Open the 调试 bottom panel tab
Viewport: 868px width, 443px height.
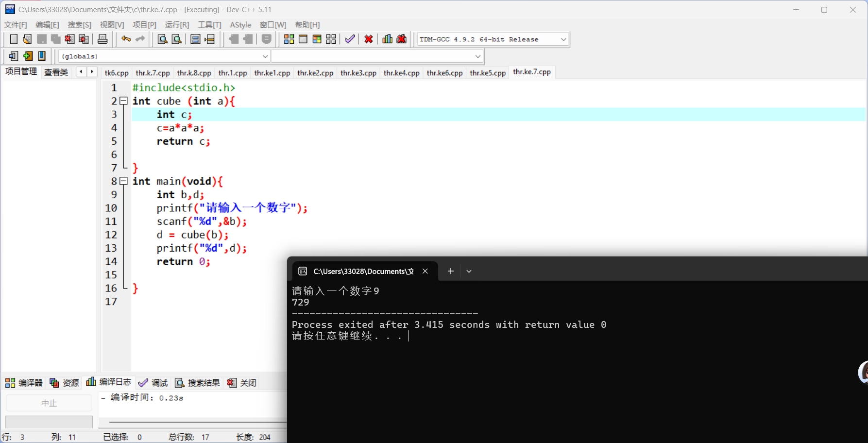[153, 383]
